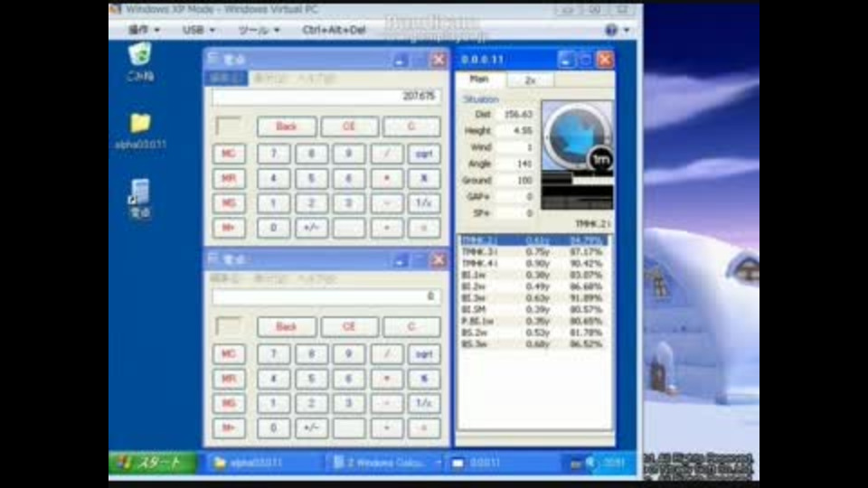This screenshot has width=868, height=488.
Task: Click digit 5 in the upper calculator
Action: [x=311, y=178]
